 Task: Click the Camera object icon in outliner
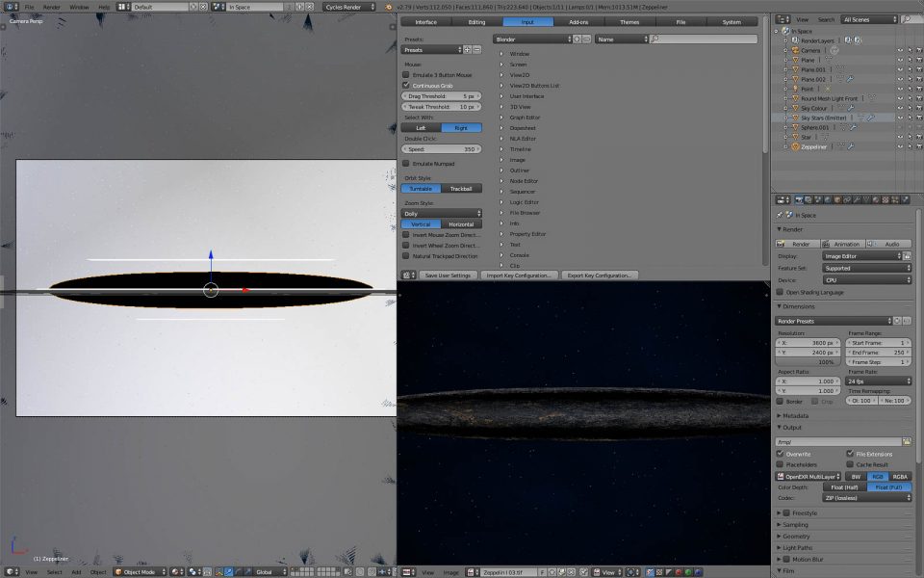pos(796,50)
